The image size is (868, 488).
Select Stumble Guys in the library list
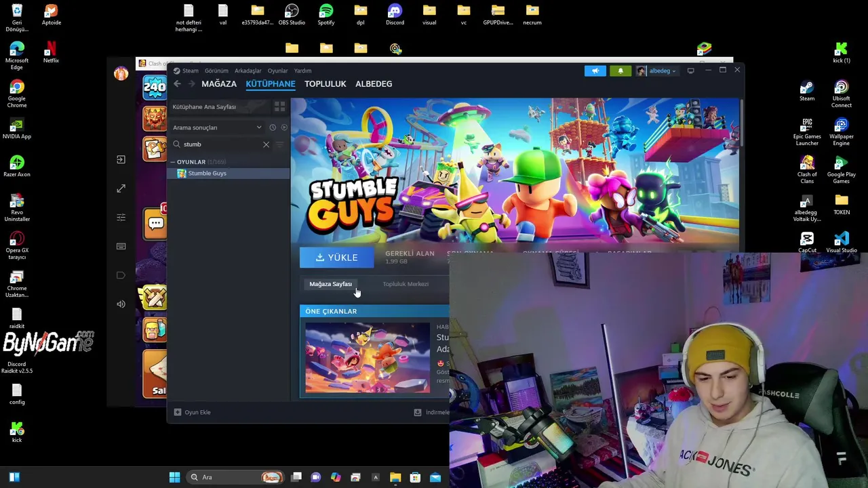(x=229, y=174)
